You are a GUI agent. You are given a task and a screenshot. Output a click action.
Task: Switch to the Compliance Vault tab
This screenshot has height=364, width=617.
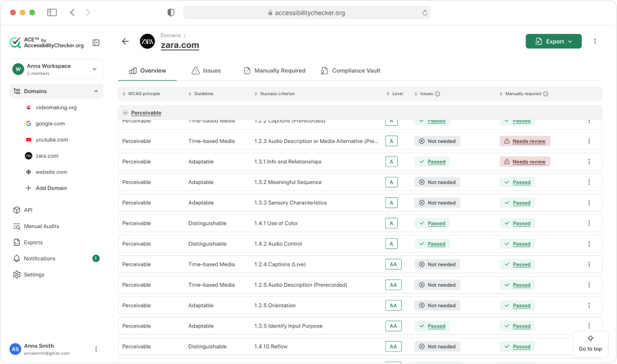[351, 71]
